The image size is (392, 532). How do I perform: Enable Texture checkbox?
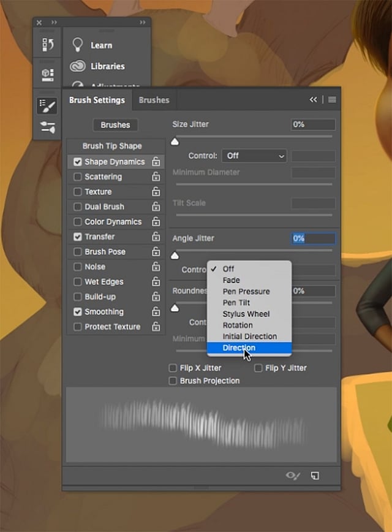78,192
